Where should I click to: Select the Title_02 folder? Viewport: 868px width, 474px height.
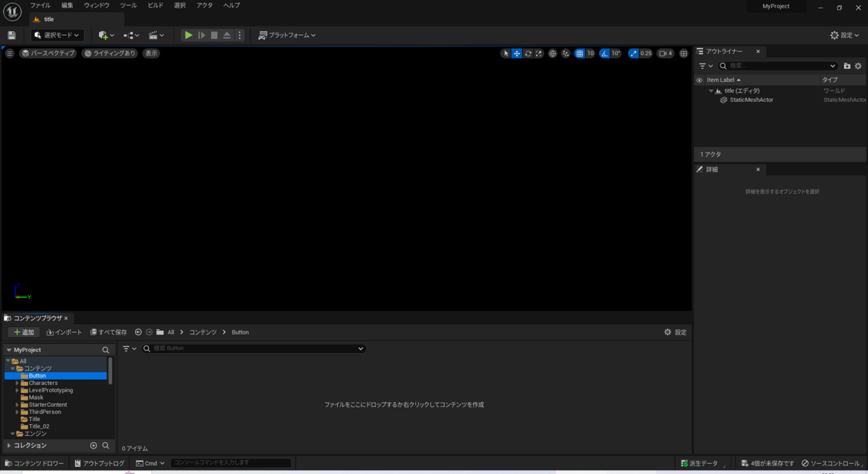[x=39, y=426]
